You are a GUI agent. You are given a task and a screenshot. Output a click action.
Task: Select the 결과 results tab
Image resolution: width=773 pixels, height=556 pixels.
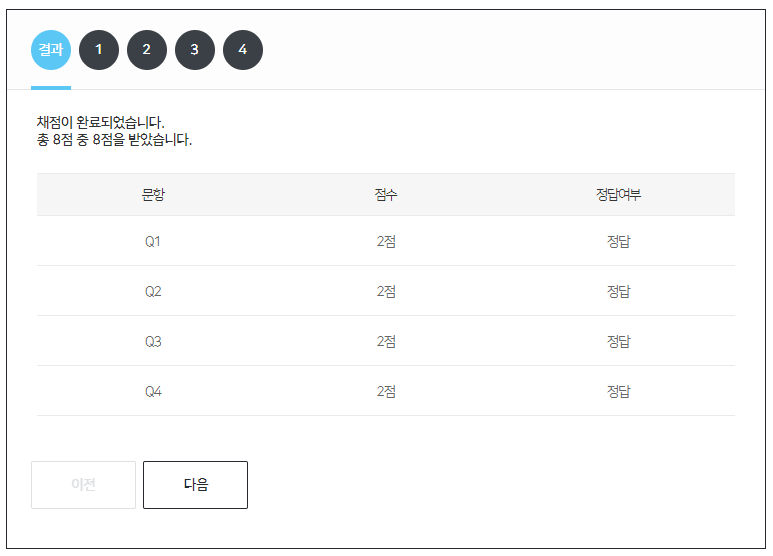pyautogui.click(x=51, y=50)
